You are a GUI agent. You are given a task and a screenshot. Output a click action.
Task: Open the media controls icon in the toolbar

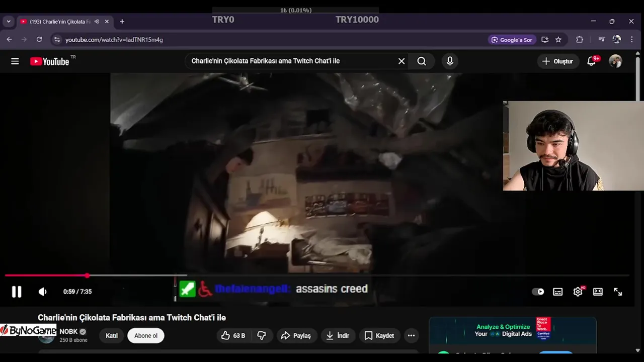click(x=601, y=39)
